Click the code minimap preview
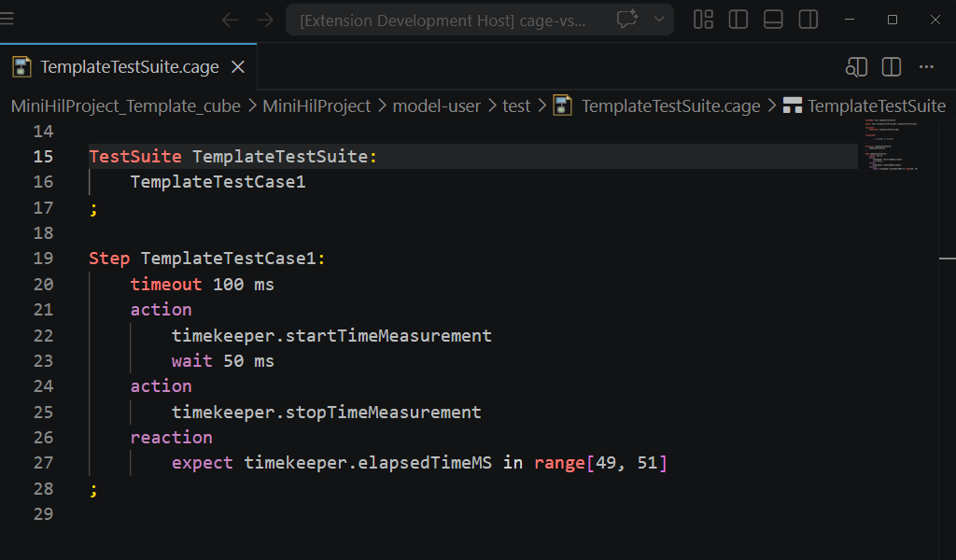Image resolution: width=956 pixels, height=560 pixels. [892, 145]
